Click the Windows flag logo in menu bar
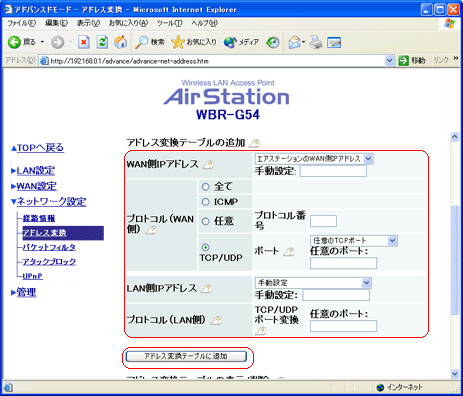Viewport: 463px width, 396px height. click(450, 23)
